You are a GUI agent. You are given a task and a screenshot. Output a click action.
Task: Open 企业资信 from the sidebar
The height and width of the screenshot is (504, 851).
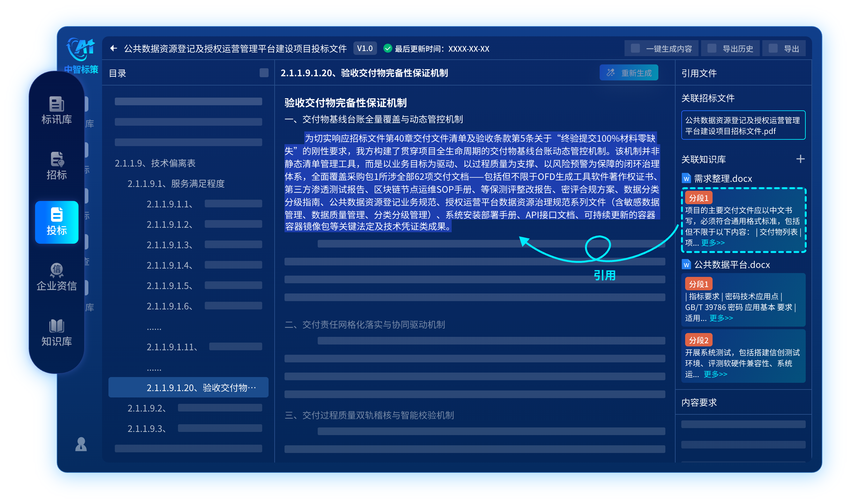(56, 277)
